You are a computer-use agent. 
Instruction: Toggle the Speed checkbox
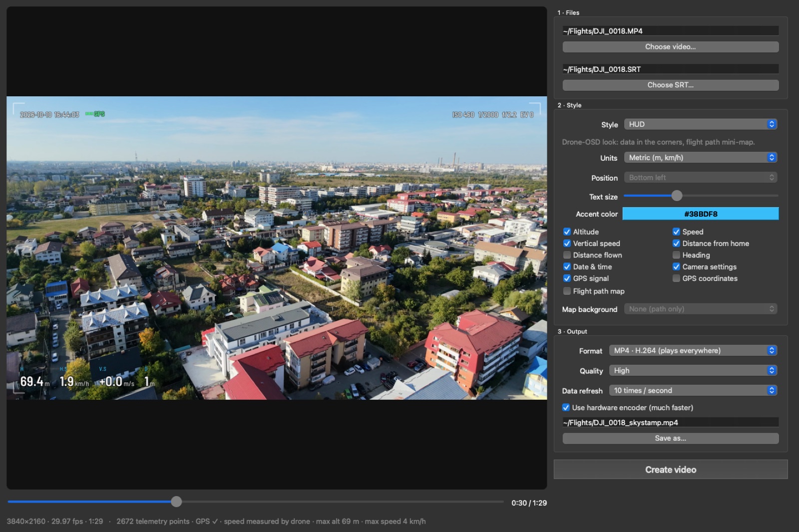pyautogui.click(x=676, y=232)
